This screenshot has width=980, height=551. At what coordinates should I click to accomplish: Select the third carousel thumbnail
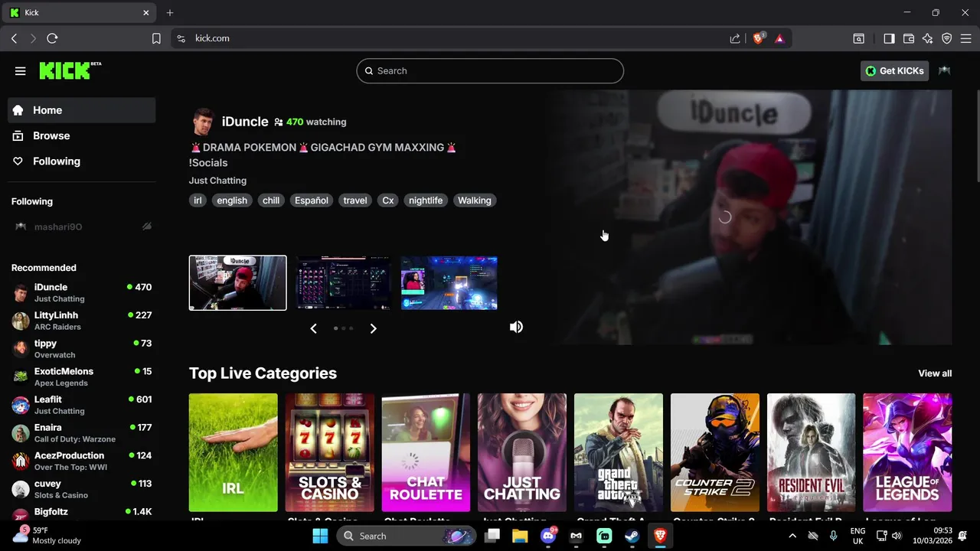click(x=449, y=283)
